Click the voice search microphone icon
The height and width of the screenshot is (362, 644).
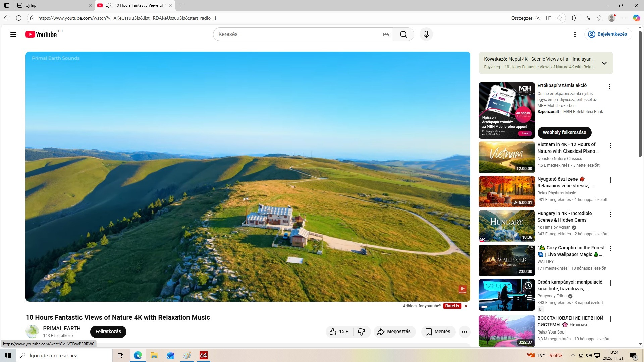[426, 34]
